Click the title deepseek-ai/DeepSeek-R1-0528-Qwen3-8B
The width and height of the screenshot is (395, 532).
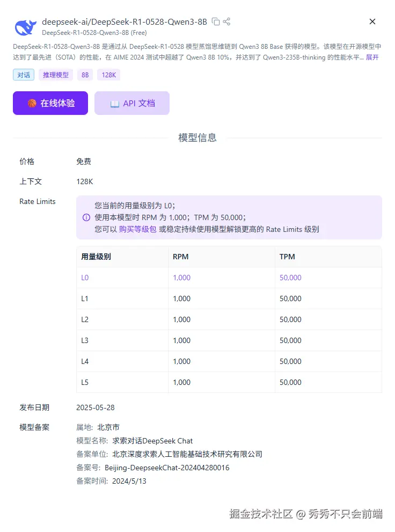125,22
